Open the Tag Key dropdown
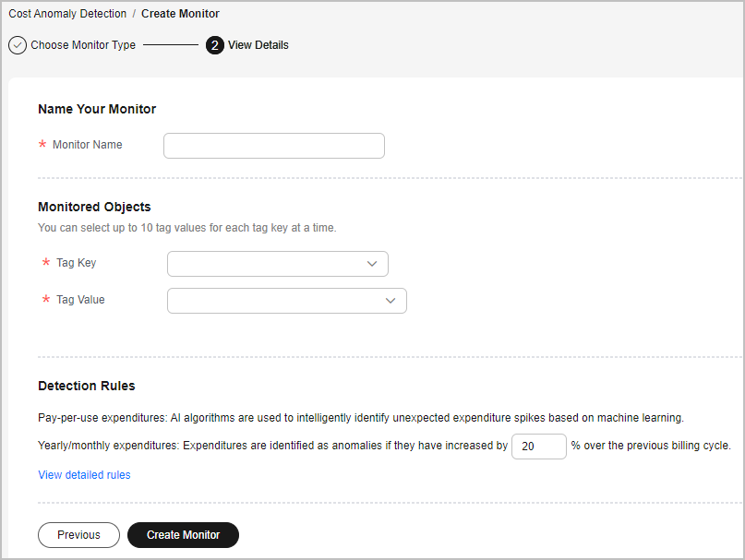 point(278,264)
